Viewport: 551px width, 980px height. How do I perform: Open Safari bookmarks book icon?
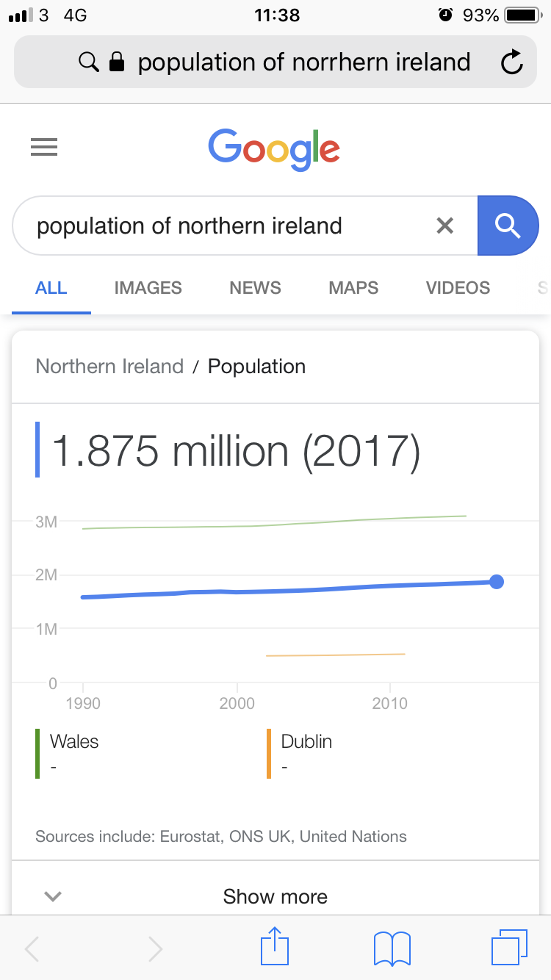click(392, 948)
